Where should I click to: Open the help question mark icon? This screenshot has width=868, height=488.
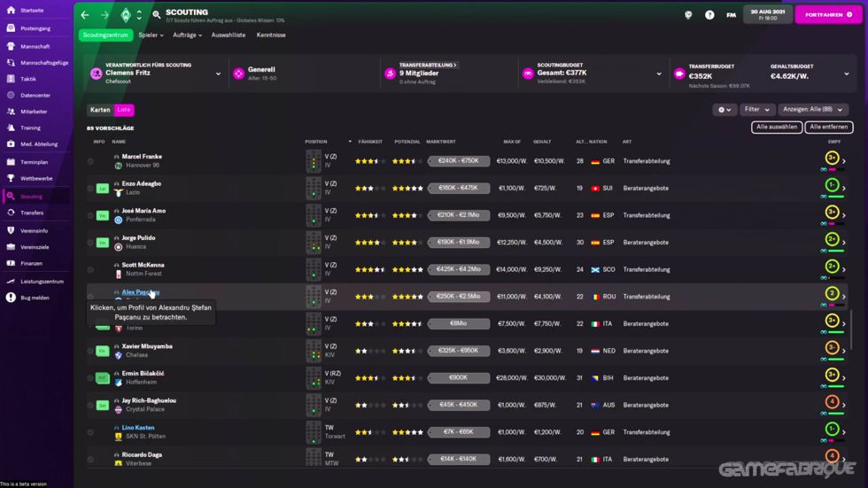[x=709, y=15]
